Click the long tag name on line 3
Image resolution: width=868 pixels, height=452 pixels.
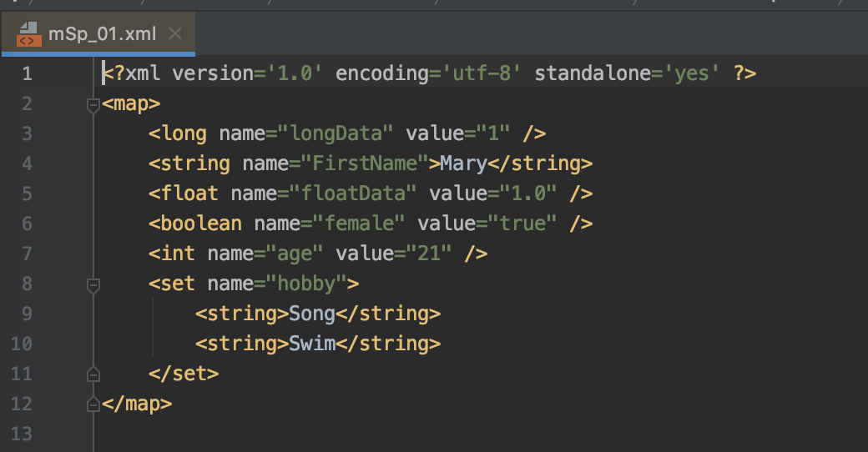tap(184, 134)
